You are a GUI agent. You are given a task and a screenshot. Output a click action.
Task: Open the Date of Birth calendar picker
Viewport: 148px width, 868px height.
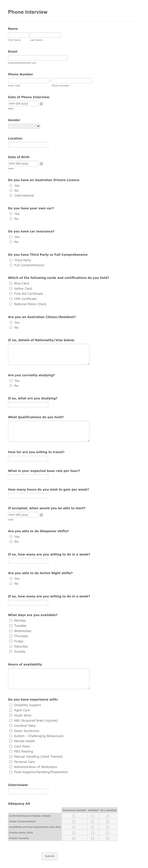[x=41, y=164]
